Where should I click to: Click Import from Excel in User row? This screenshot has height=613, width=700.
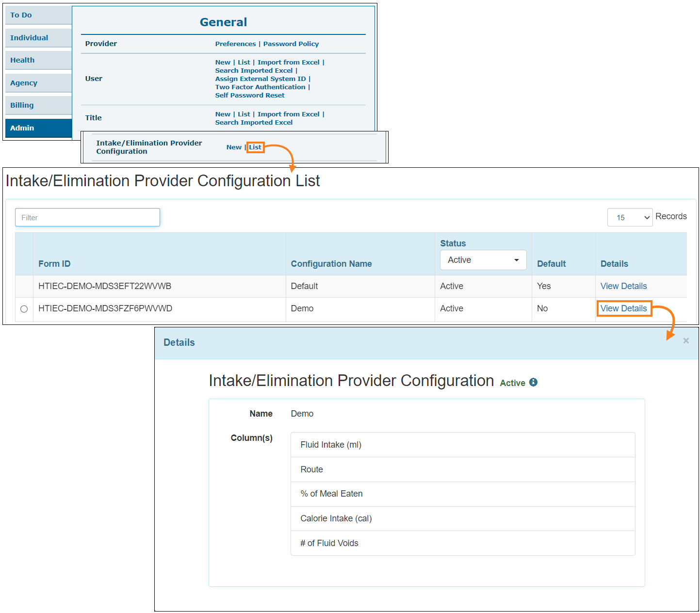pyautogui.click(x=289, y=62)
